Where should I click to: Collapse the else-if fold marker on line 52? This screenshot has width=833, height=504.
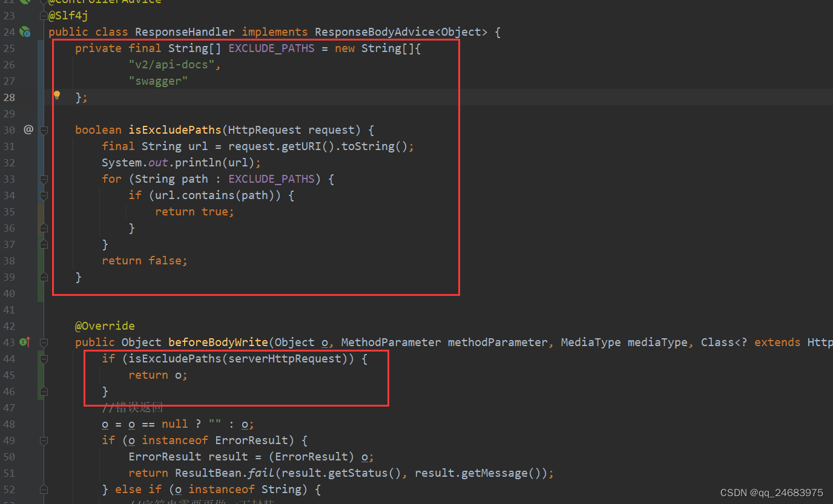44,489
